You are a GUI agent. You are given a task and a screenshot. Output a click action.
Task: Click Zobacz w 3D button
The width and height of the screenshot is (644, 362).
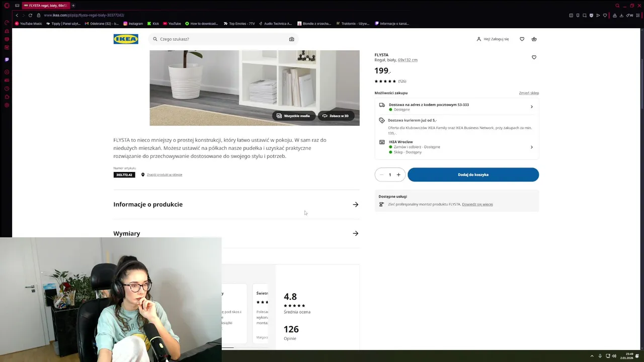point(336,116)
